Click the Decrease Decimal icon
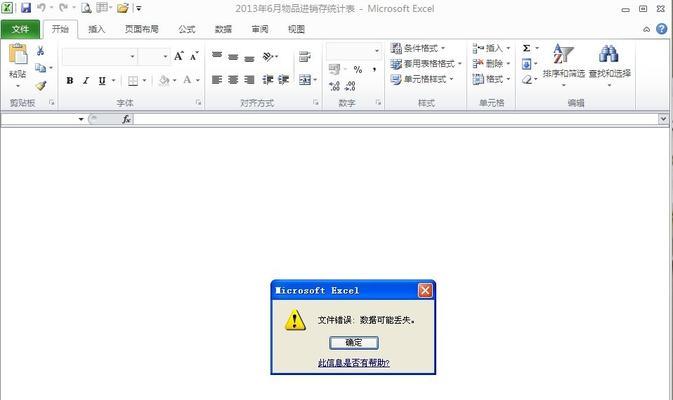673x400 pixels. click(x=350, y=86)
